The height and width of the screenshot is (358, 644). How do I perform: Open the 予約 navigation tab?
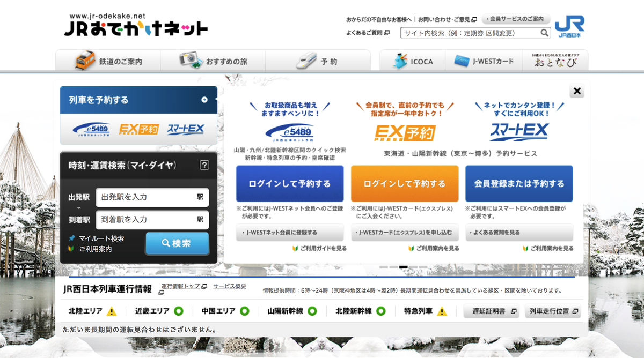pyautogui.click(x=318, y=61)
